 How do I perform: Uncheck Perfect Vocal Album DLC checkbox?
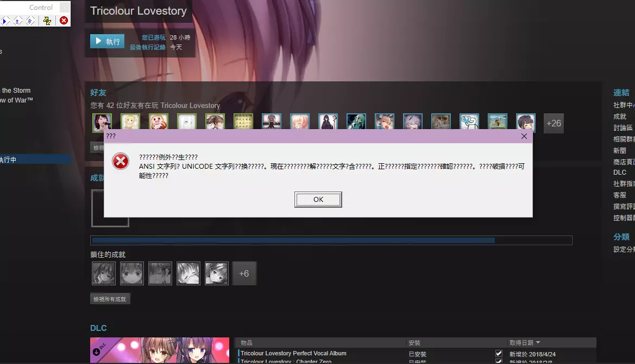pos(499,354)
